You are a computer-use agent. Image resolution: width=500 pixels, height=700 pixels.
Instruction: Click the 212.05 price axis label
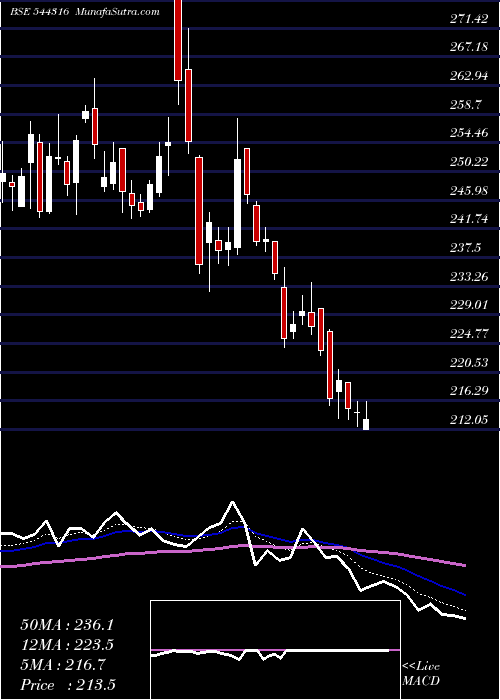click(x=469, y=420)
